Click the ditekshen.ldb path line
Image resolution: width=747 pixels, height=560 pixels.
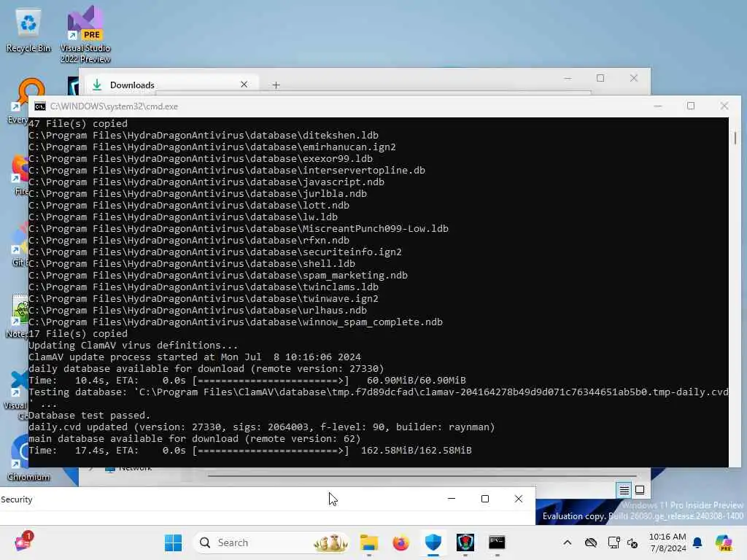pyautogui.click(x=204, y=135)
